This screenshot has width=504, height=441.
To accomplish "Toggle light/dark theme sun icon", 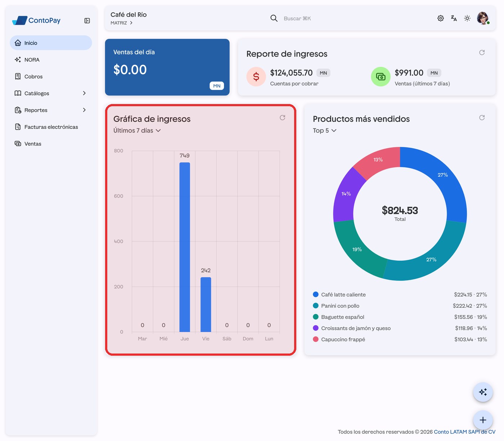I will (467, 18).
